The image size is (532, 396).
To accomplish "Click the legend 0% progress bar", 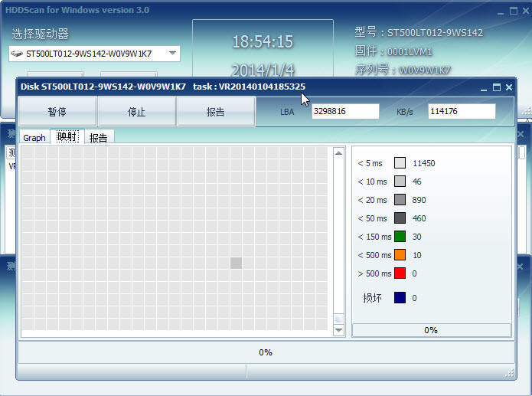I will point(432,330).
